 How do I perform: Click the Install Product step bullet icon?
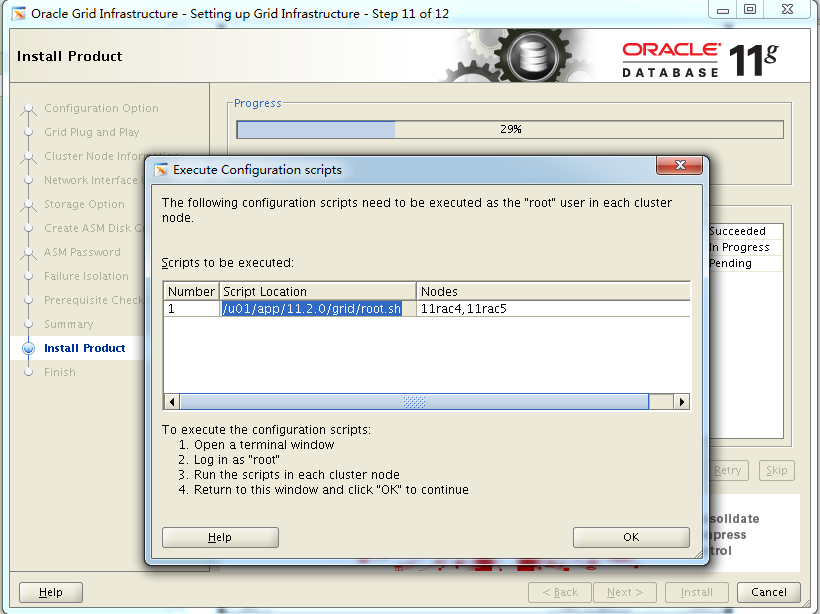click(x=28, y=348)
